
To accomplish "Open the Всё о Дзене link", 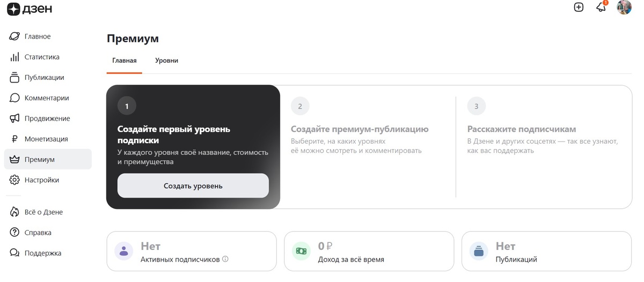I will coord(48,212).
